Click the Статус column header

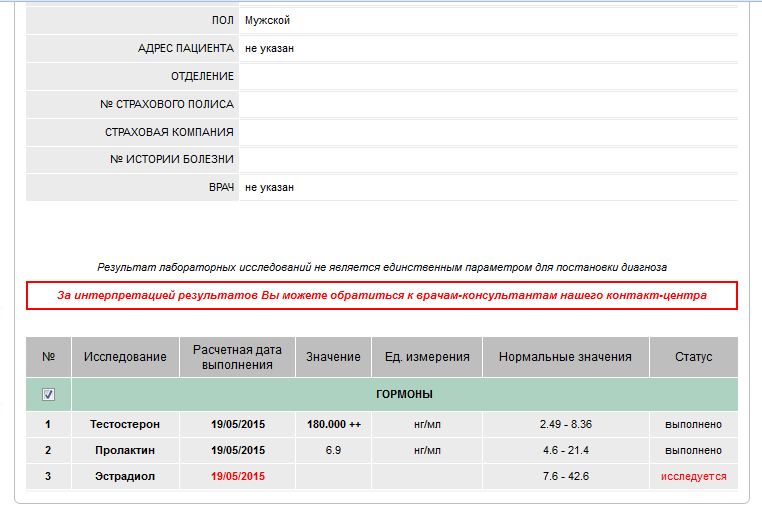click(693, 357)
